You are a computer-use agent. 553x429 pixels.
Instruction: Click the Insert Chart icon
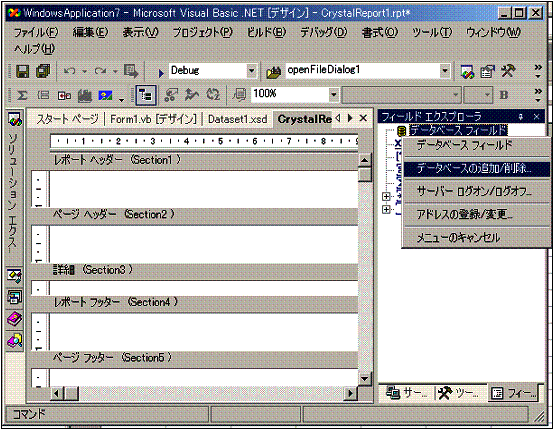[85, 96]
